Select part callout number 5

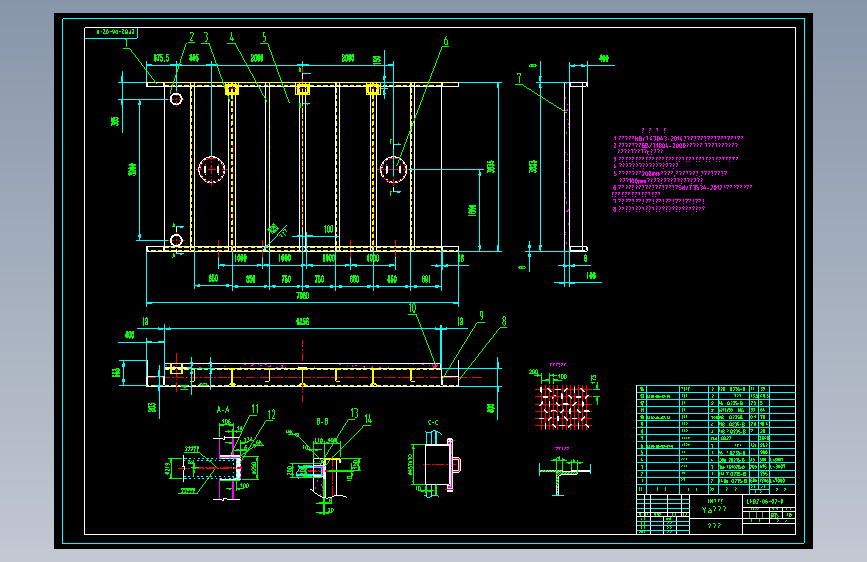pos(264,37)
